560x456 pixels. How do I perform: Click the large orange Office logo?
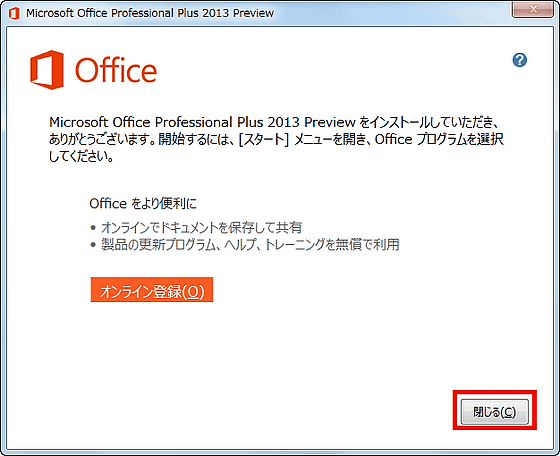93,70
